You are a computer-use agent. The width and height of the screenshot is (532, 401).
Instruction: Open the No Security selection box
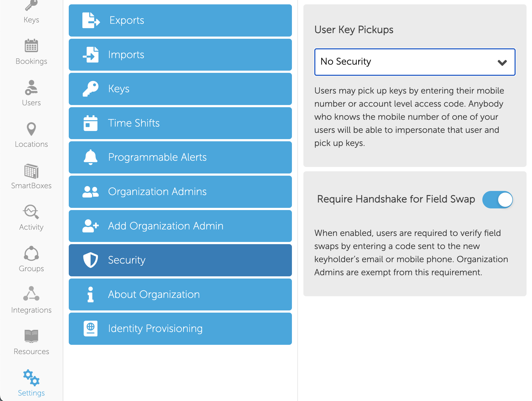coord(415,62)
